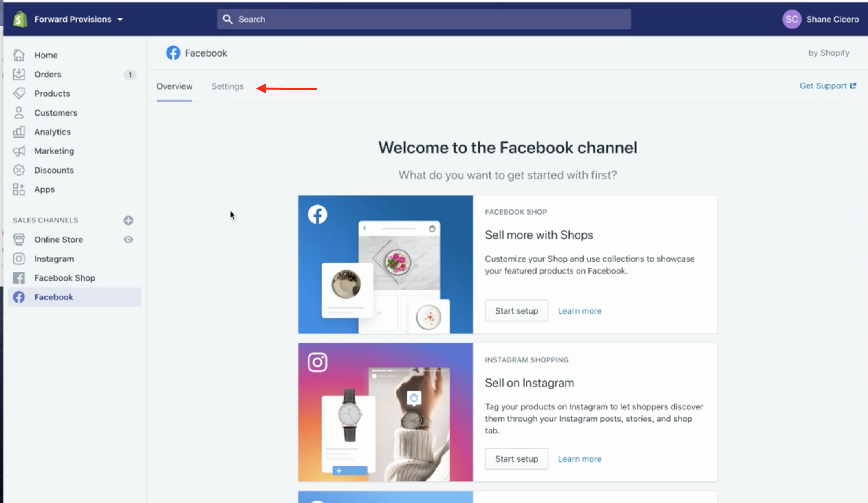Viewport: 868px width, 503px height.
Task: Switch to the Settings tab
Action: pos(227,86)
